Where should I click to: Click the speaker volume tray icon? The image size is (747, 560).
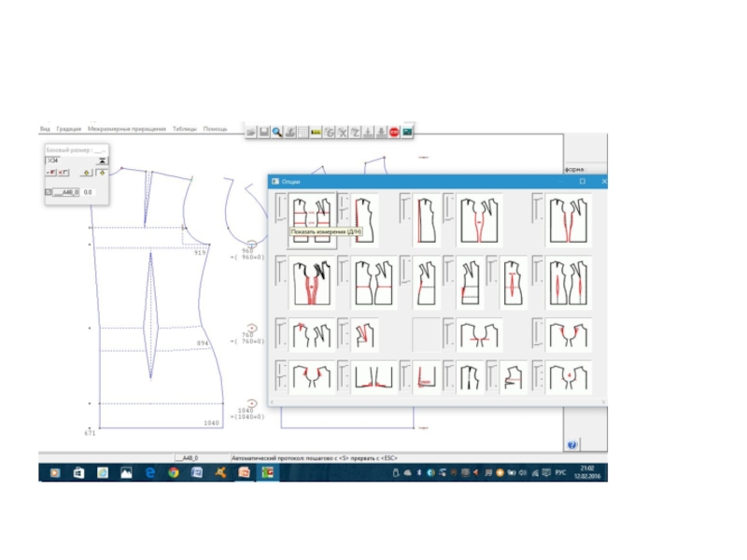coord(523,473)
